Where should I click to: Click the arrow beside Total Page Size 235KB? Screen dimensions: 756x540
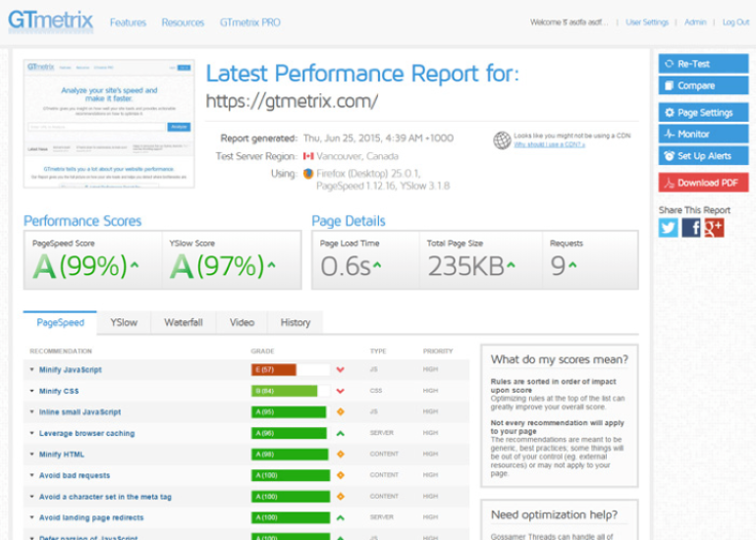click(x=512, y=265)
